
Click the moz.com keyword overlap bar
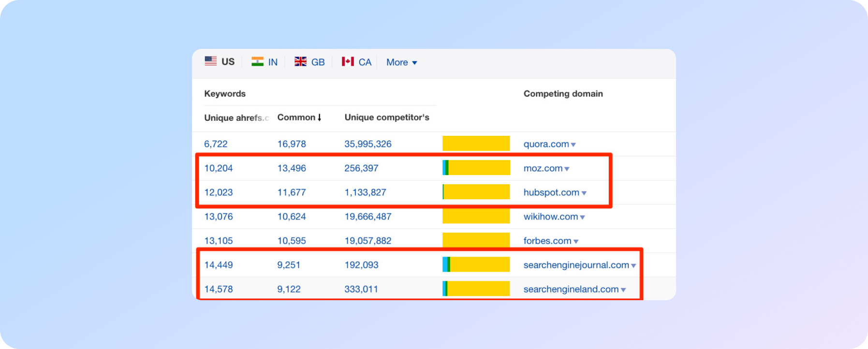coord(476,168)
